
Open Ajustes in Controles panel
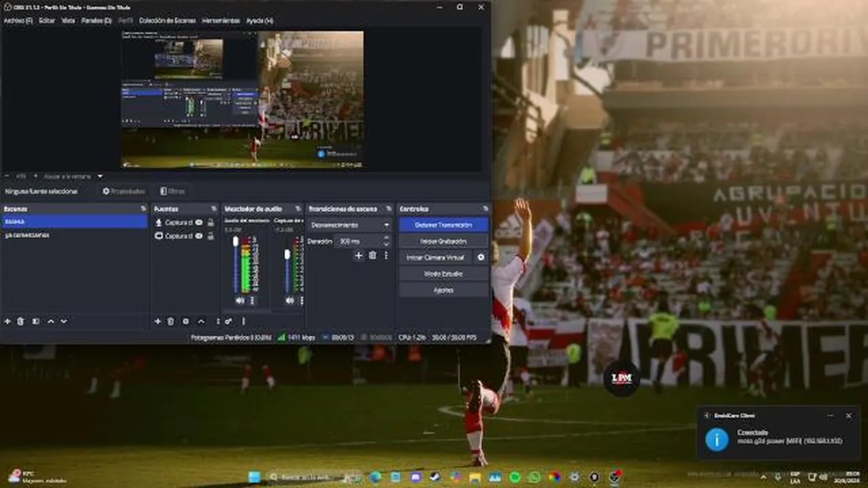point(443,290)
